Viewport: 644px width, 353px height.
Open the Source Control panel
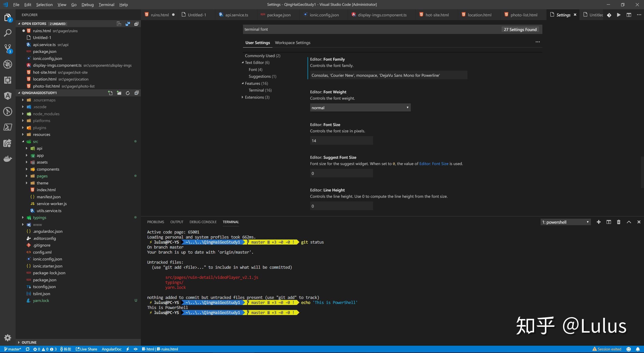(8, 49)
